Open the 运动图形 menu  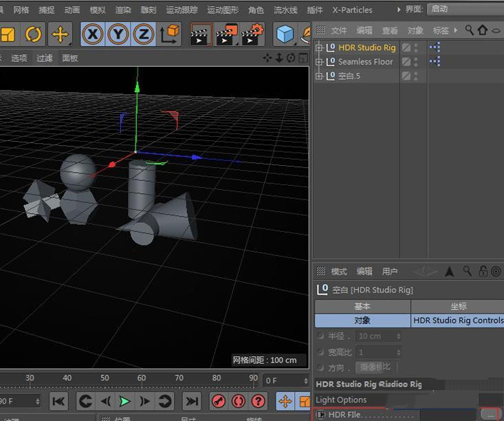(x=223, y=10)
